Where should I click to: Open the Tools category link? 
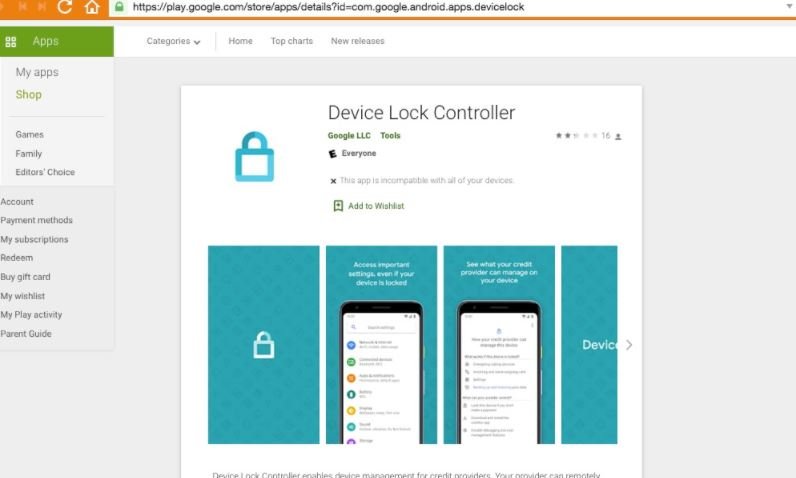coord(390,135)
